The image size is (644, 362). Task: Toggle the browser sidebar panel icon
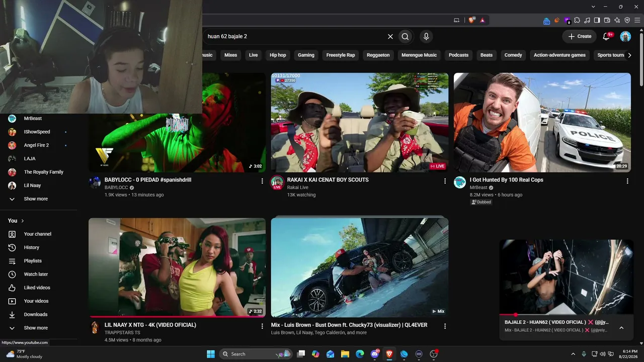tap(597, 20)
